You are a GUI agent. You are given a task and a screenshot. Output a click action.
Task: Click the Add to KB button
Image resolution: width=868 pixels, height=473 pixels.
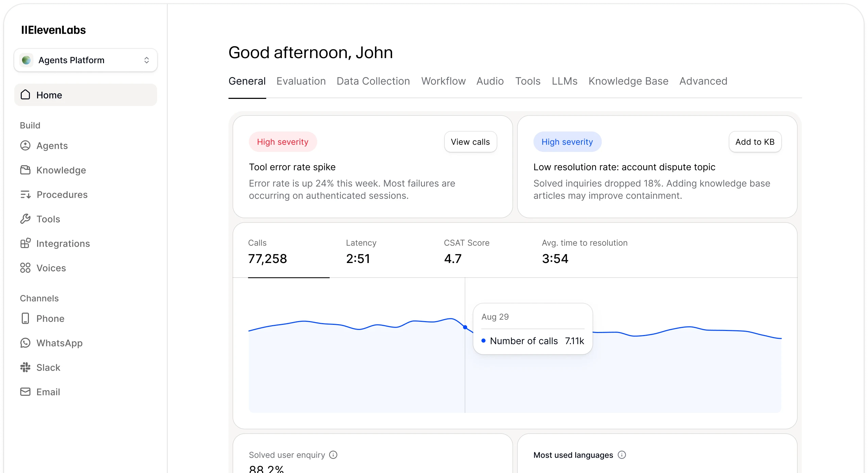(755, 142)
